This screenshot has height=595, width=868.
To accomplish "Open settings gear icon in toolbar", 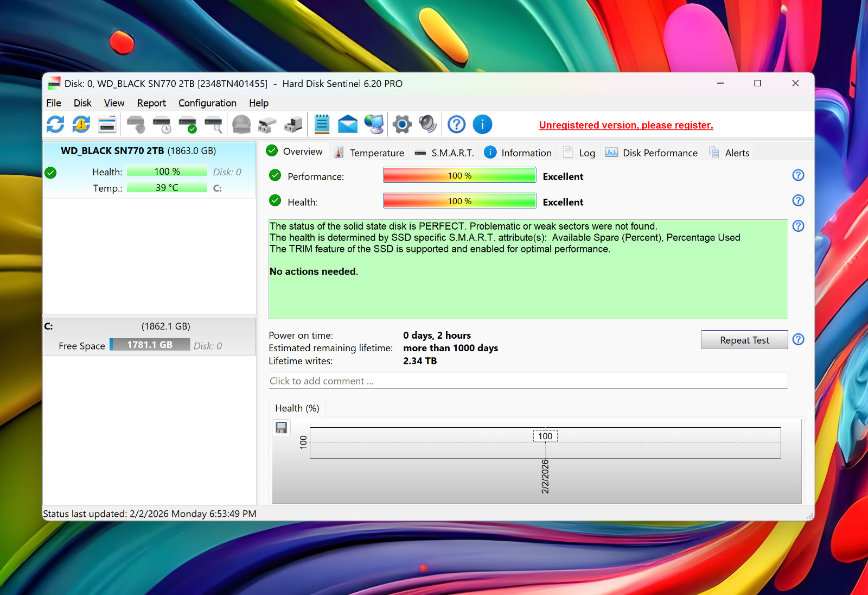I will coord(402,124).
